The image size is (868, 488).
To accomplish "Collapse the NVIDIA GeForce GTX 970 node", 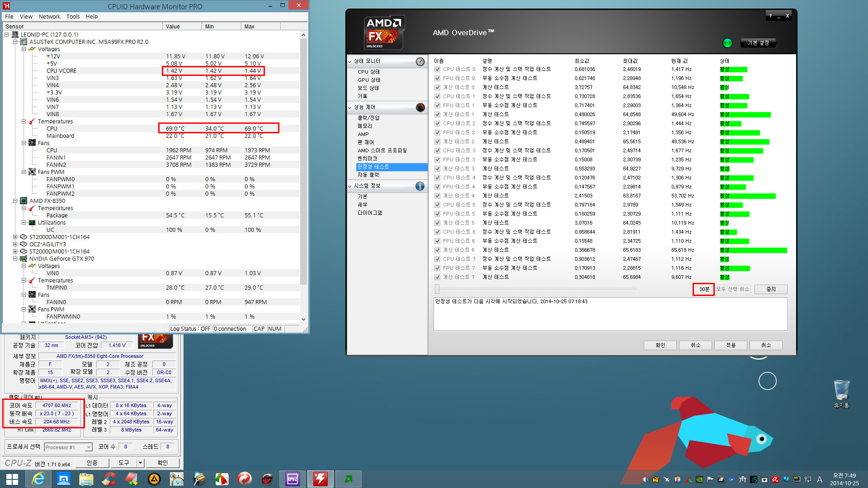I will click(x=15, y=259).
